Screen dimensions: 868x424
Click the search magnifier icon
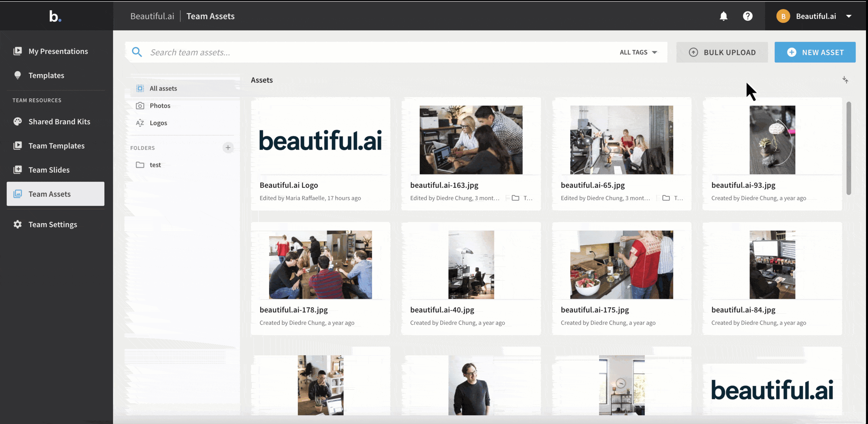[x=137, y=52]
